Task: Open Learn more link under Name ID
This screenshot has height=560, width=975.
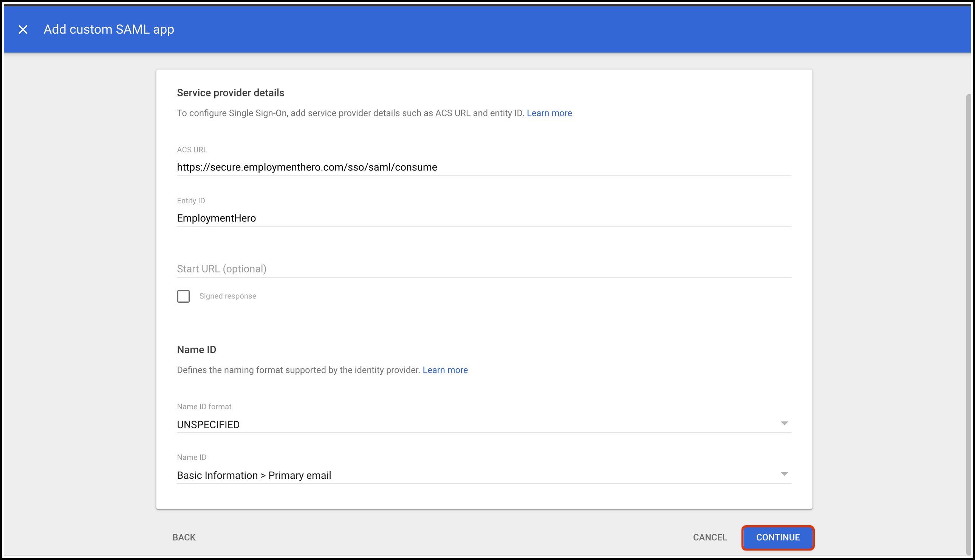Action: point(445,370)
